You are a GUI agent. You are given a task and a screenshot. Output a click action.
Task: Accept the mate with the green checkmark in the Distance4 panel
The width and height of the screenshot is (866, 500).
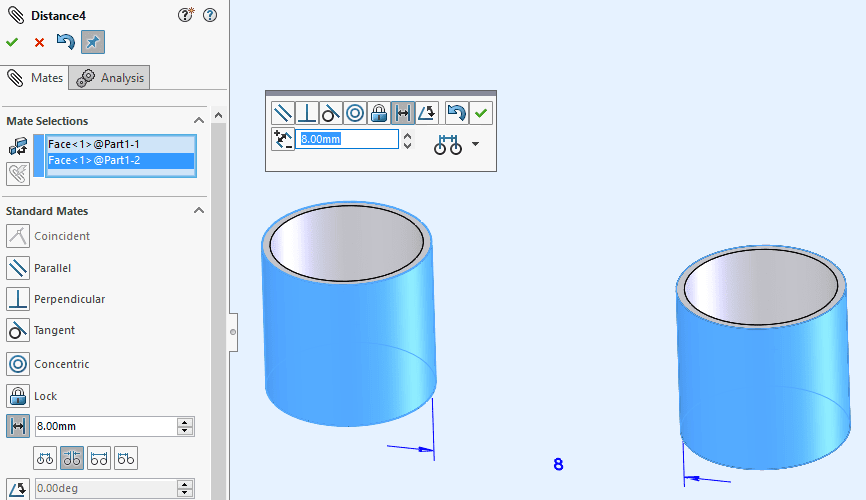coord(12,42)
